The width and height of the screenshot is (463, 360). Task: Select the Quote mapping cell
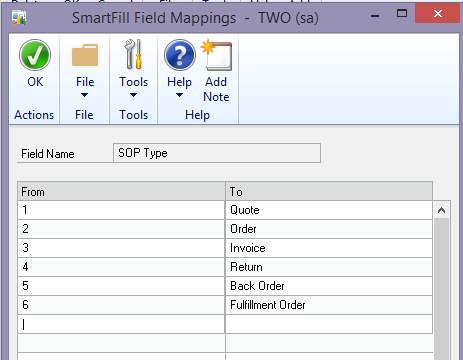(x=329, y=210)
